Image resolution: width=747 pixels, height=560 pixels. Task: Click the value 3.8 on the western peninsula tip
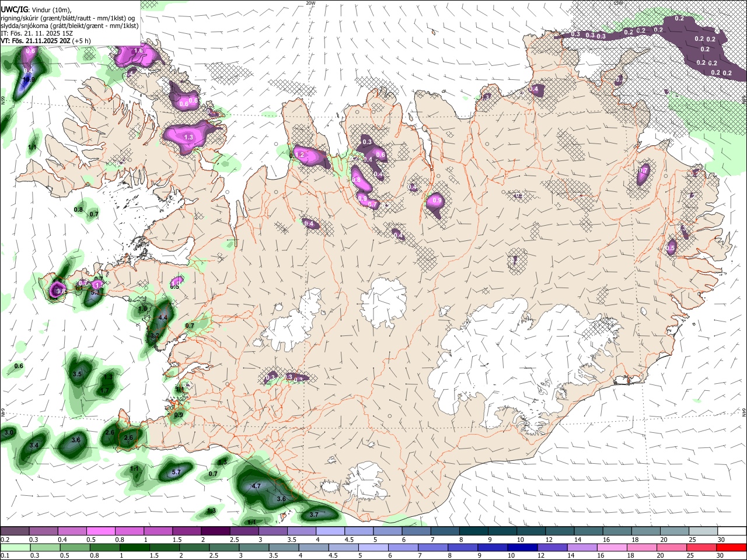pyautogui.click(x=60, y=290)
